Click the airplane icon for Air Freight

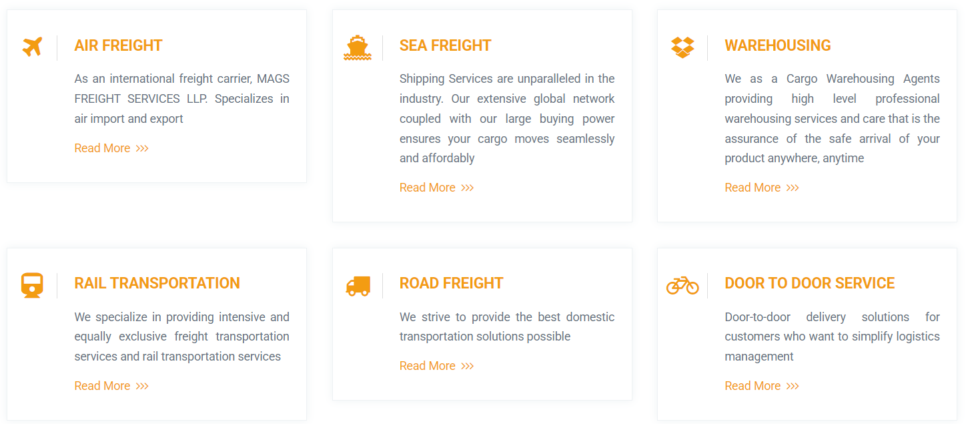point(32,47)
